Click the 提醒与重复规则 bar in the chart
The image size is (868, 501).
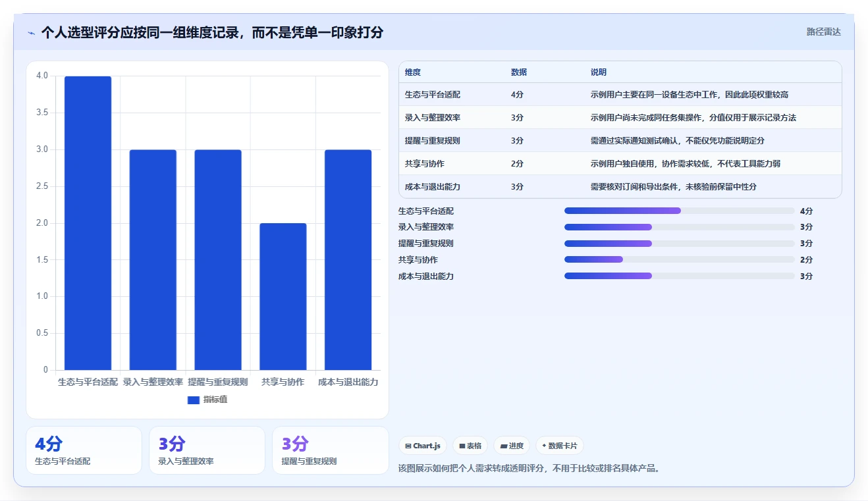tap(218, 260)
